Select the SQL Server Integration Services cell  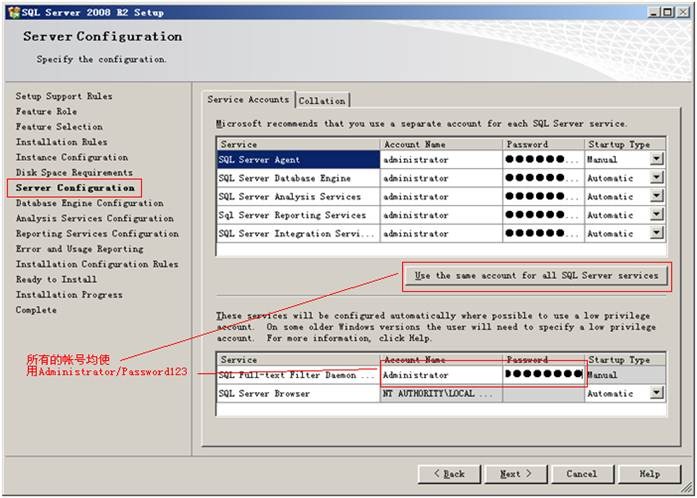[298, 233]
